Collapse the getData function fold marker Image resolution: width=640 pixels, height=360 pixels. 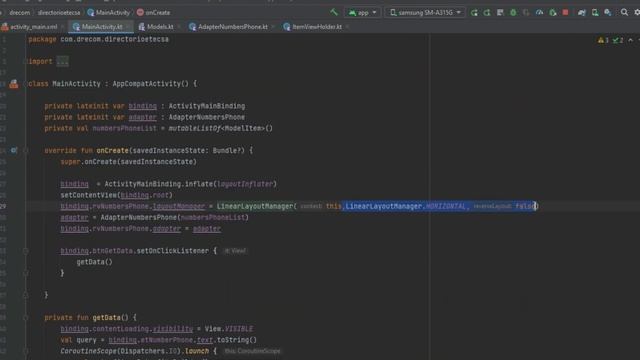(25, 318)
